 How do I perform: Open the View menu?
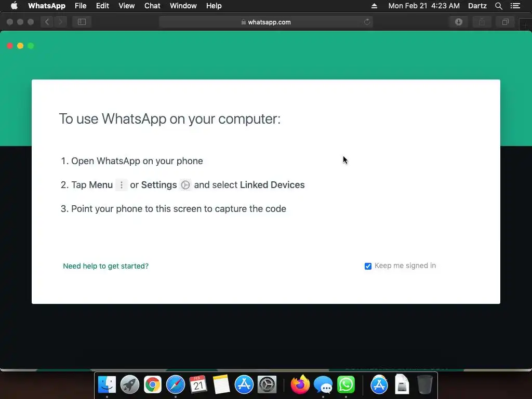[x=127, y=6]
